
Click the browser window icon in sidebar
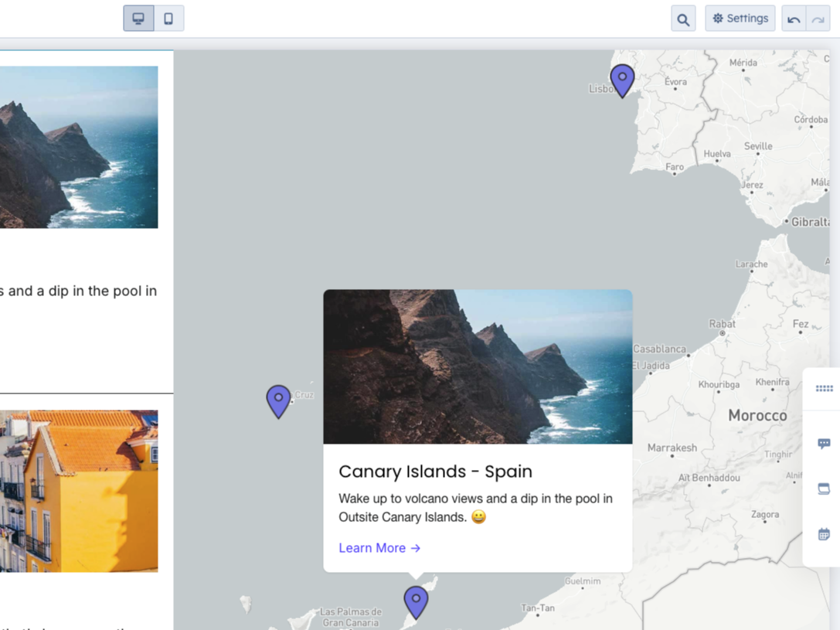point(824,489)
